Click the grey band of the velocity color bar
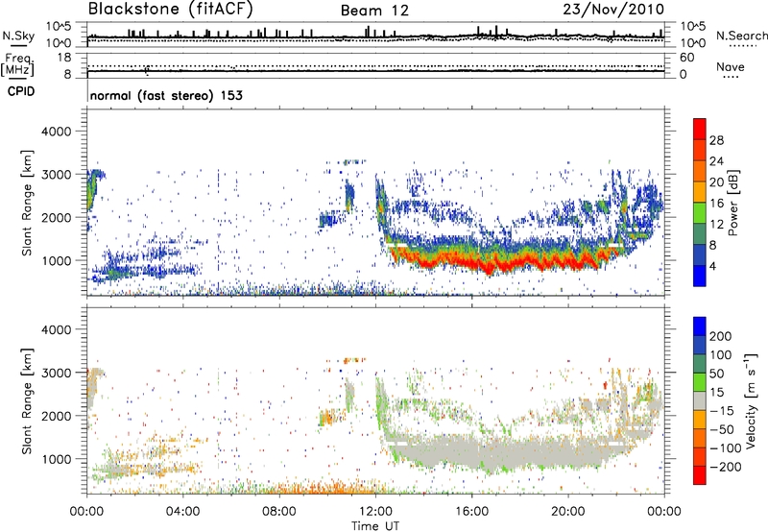The width and height of the screenshot is (768, 532). coord(700,401)
